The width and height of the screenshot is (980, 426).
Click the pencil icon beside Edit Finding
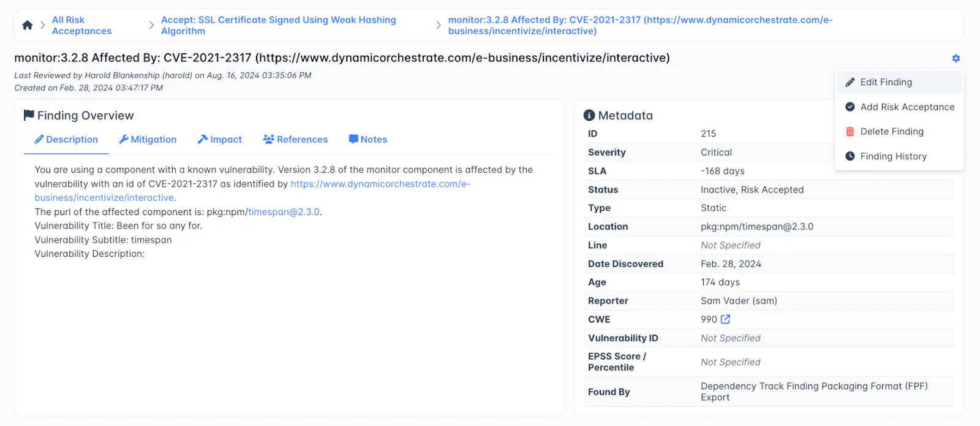(850, 82)
